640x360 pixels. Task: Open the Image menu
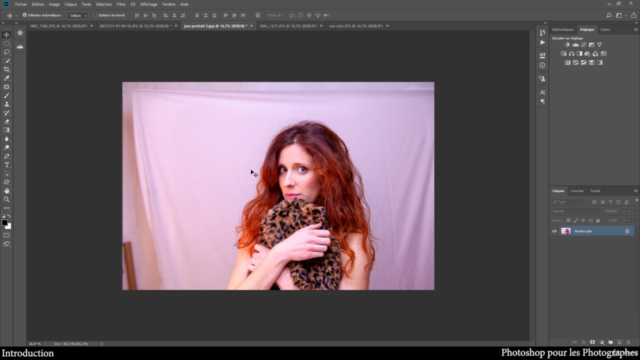[54, 4]
